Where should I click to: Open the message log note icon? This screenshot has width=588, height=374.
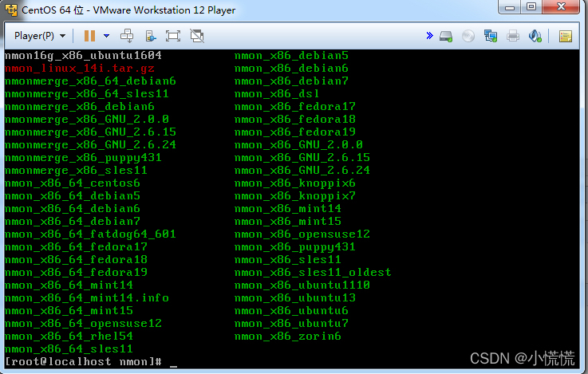click(565, 37)
